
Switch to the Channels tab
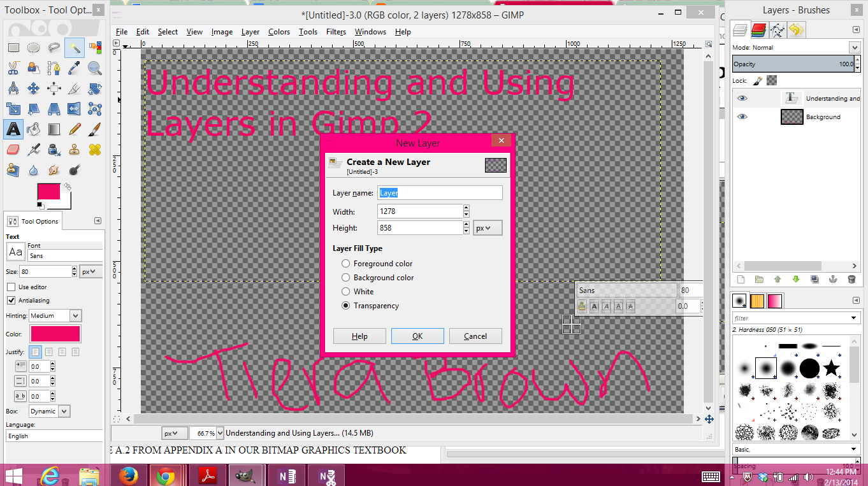click(x=758, y=29)
